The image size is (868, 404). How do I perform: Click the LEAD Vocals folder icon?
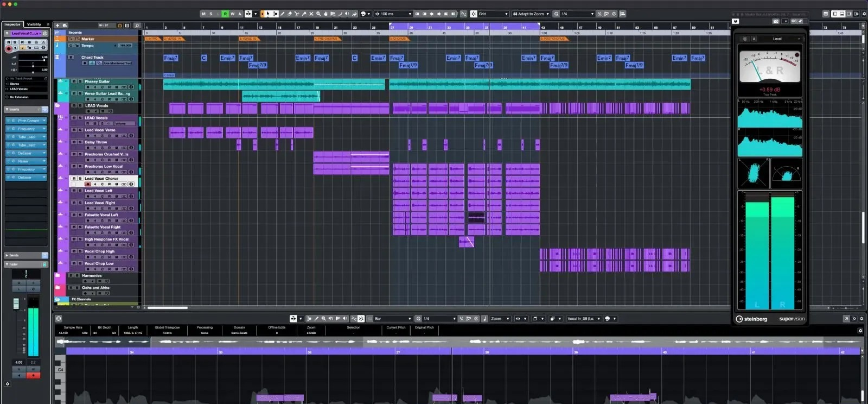(57, 105)
